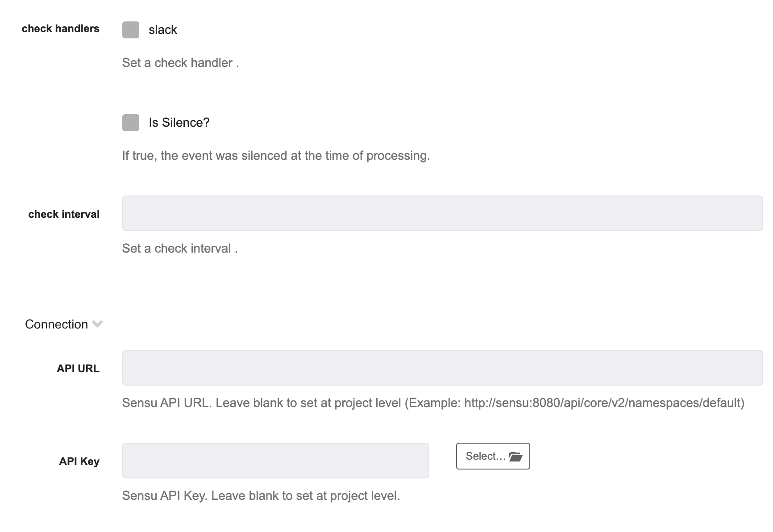Click the check interval field label
The image size is (773, 532).
tap(64, 214)
